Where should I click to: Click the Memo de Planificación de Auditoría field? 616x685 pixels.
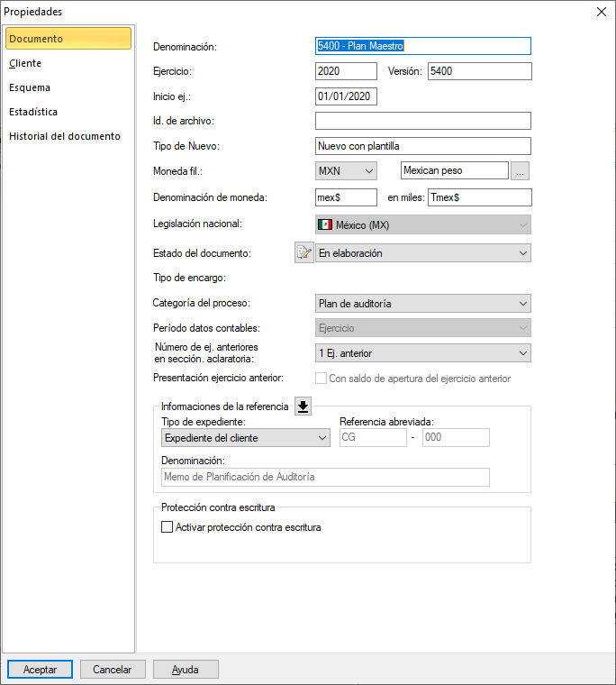[325, 477]
